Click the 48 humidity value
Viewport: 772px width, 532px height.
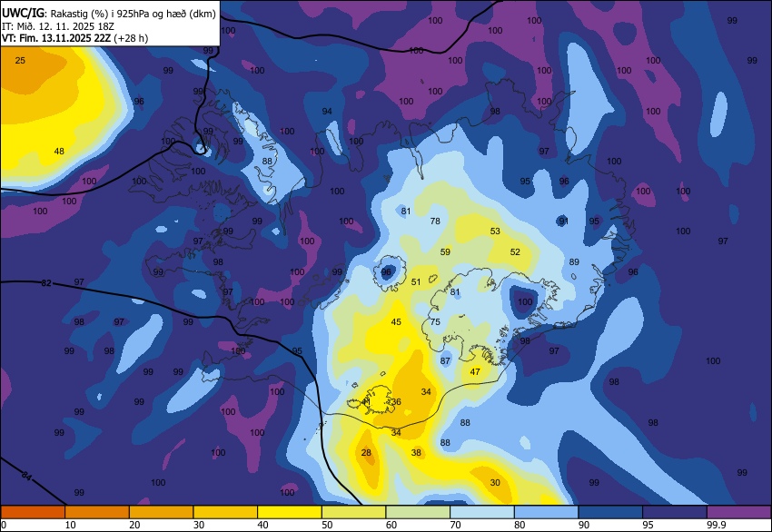pos(59,151)
